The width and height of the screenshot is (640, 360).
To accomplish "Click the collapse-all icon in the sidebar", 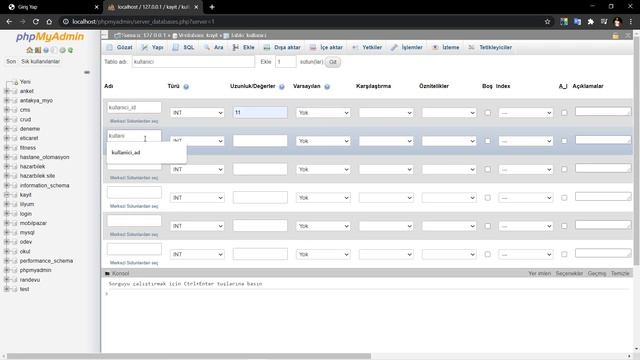I will pyautogui.click(x=87, y=72).
